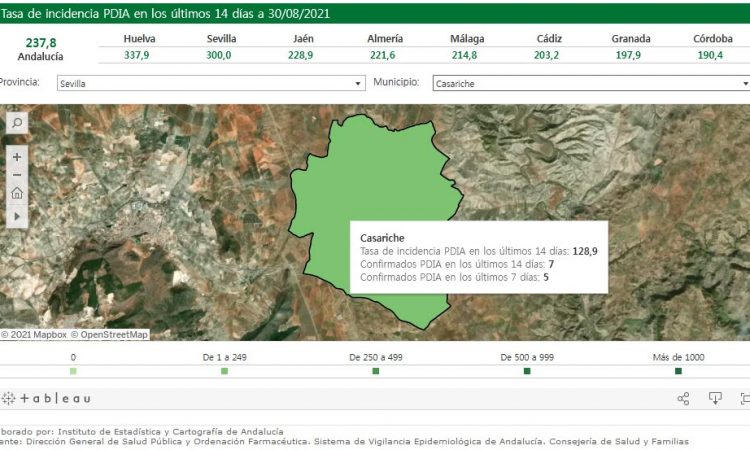Expand the map tools arrow
The width and height of the screenshot is (750, 450).
click(17, 215)
